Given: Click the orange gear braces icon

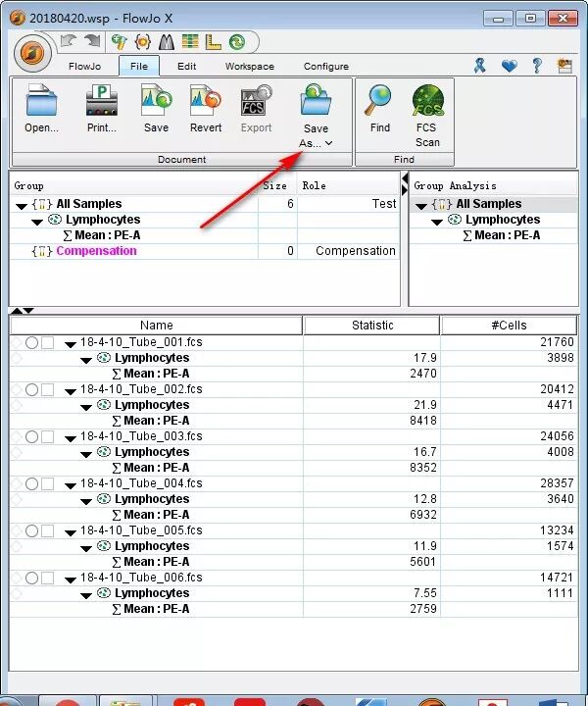Looking at the screenshot, I should tap(143, 42).
